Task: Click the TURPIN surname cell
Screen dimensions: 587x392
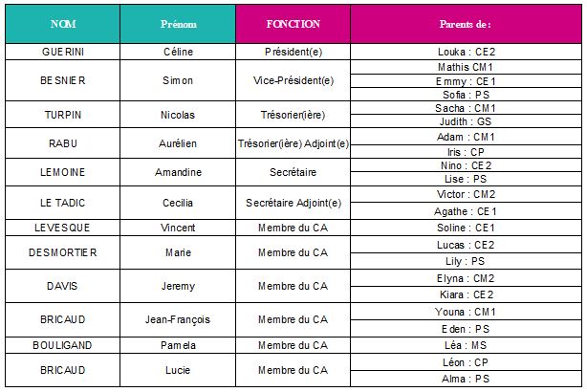Action: (63, 115)
